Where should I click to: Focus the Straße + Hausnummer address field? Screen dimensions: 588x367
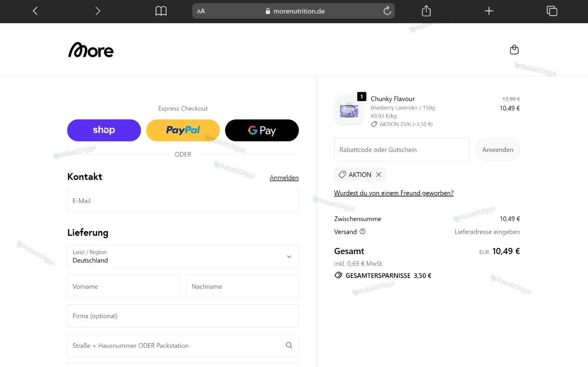[183, 345]
